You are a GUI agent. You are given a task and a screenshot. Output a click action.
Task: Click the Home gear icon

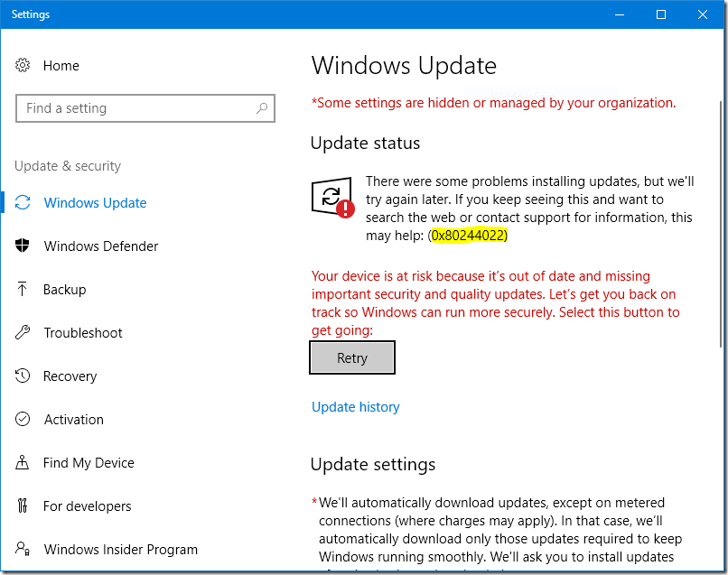(x=23, y=65)
